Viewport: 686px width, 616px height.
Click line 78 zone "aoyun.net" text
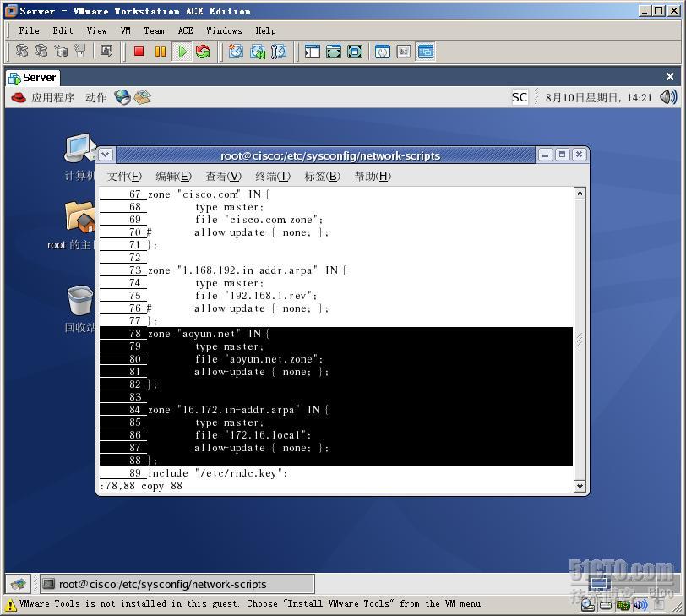(x=208, y=334)
